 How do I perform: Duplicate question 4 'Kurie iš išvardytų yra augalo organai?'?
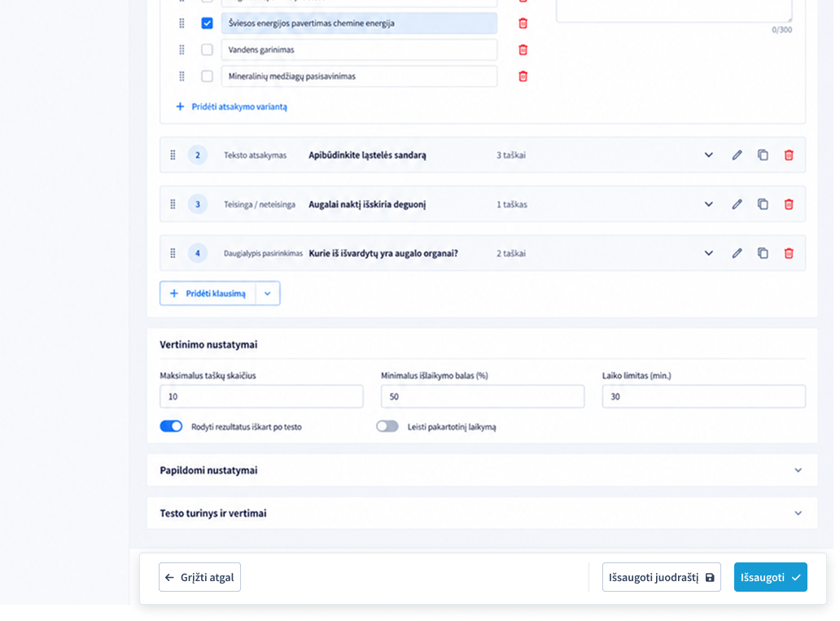(763, 253)
